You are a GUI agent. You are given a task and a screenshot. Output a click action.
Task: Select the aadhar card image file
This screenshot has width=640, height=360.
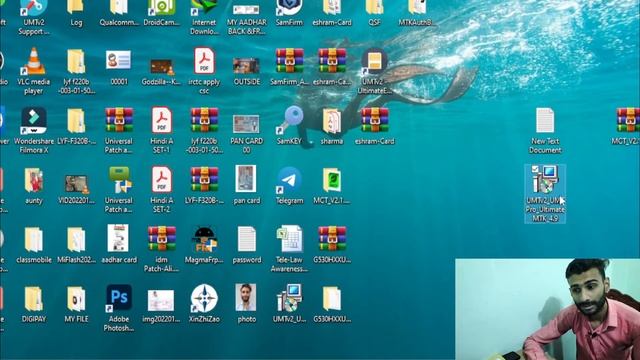click(x=119, y=238)
